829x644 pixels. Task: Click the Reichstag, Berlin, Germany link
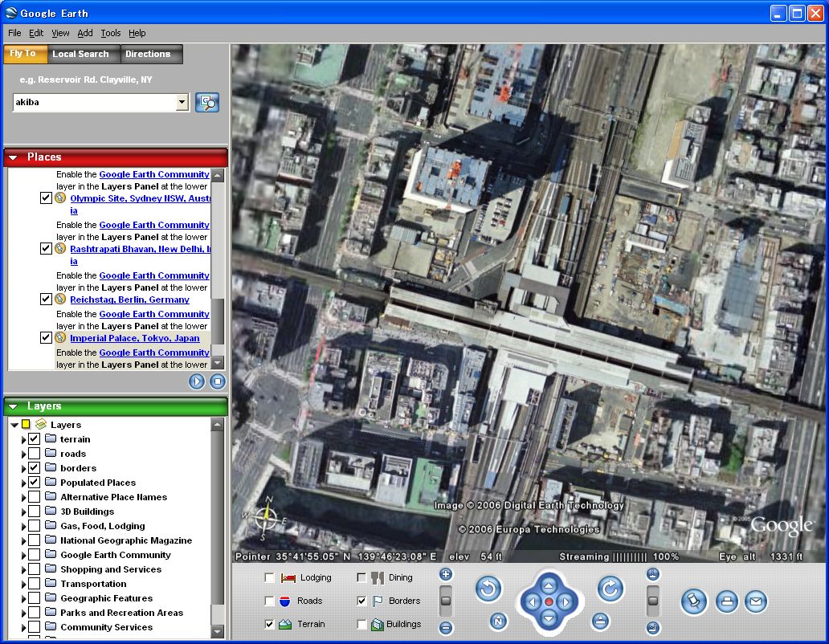129,300
